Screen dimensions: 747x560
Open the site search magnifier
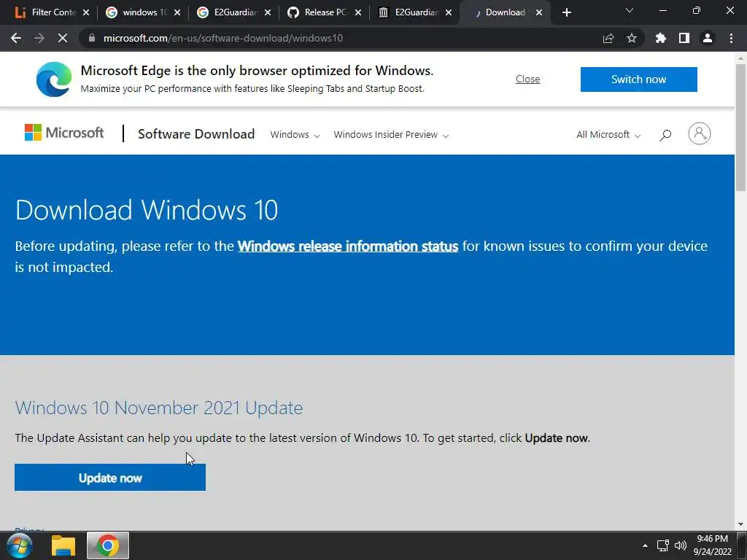665,135
